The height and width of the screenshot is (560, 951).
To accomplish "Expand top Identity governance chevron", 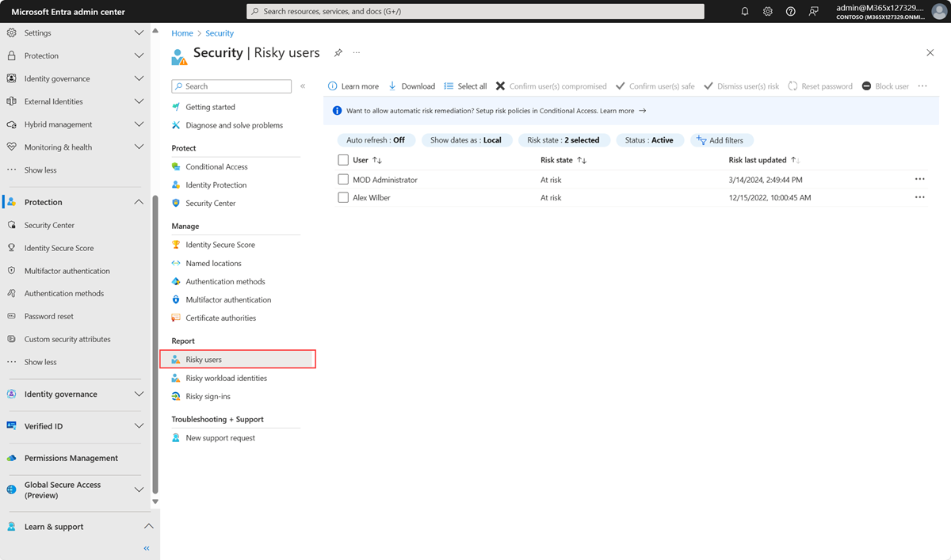I will tap(139, 78).
